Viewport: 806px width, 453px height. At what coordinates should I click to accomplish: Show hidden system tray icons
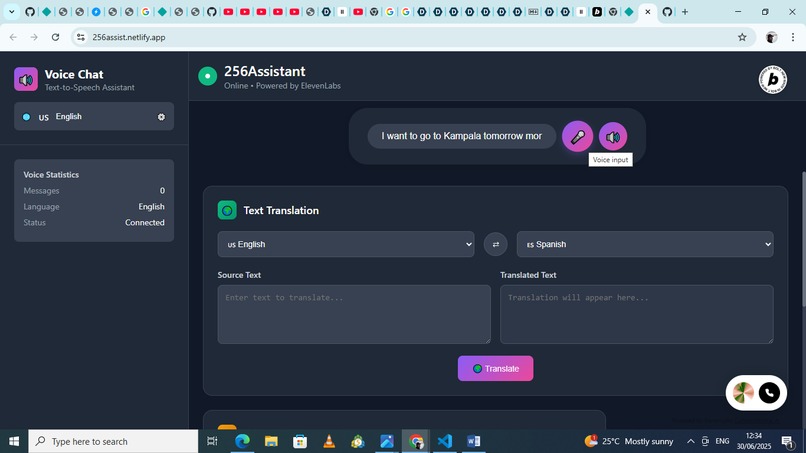[690, 441]
